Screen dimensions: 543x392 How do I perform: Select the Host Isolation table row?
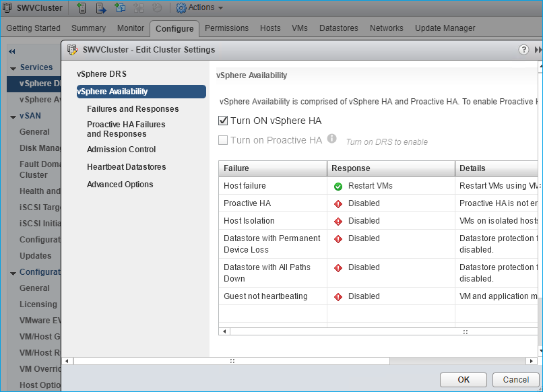tap(378, 221)
